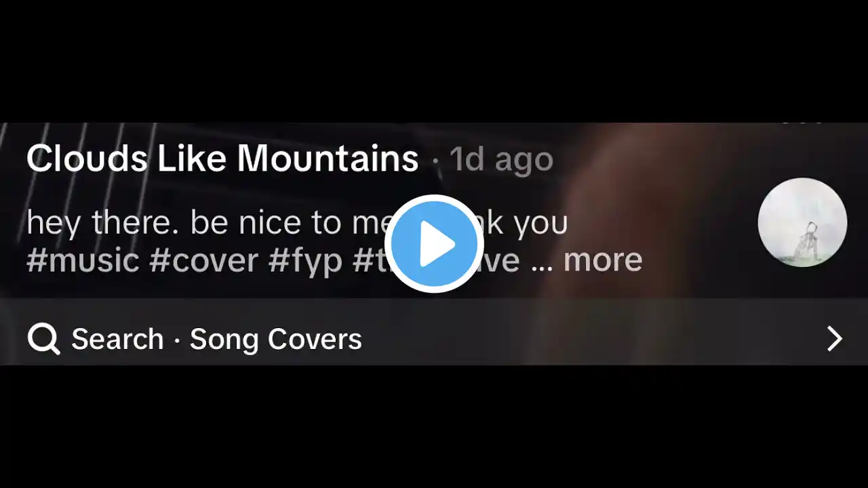Click the white triangle inside the play circle
868x488 pixels.
click(x=437, y=244)
